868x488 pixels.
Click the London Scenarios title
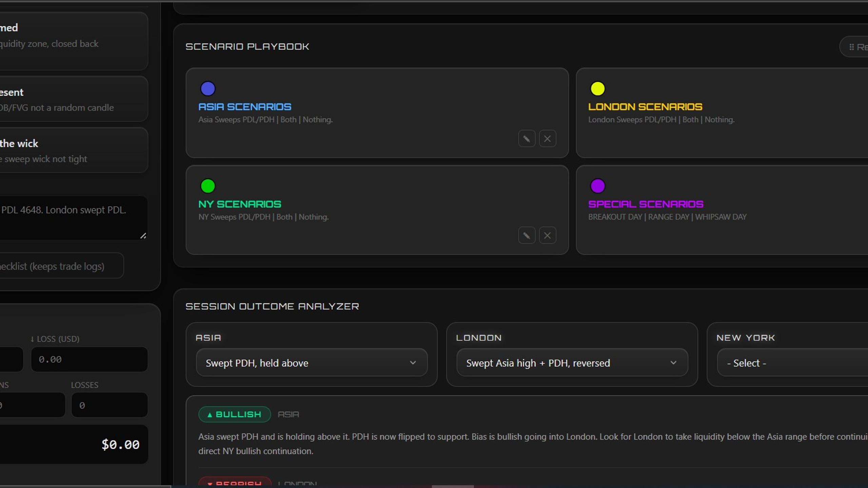pyautogui.click(x=645, y=107)
